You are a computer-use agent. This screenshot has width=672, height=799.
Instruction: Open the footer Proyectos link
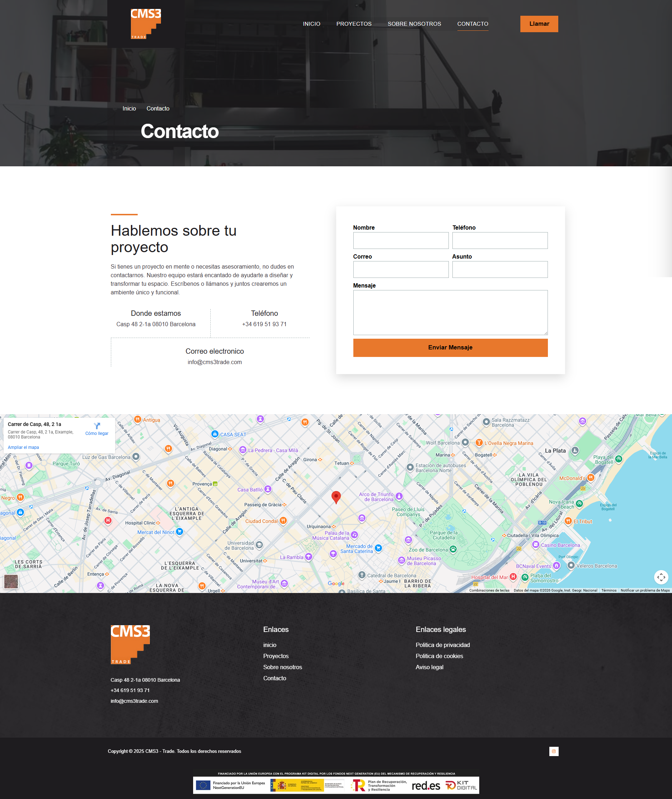pos(276,656)
